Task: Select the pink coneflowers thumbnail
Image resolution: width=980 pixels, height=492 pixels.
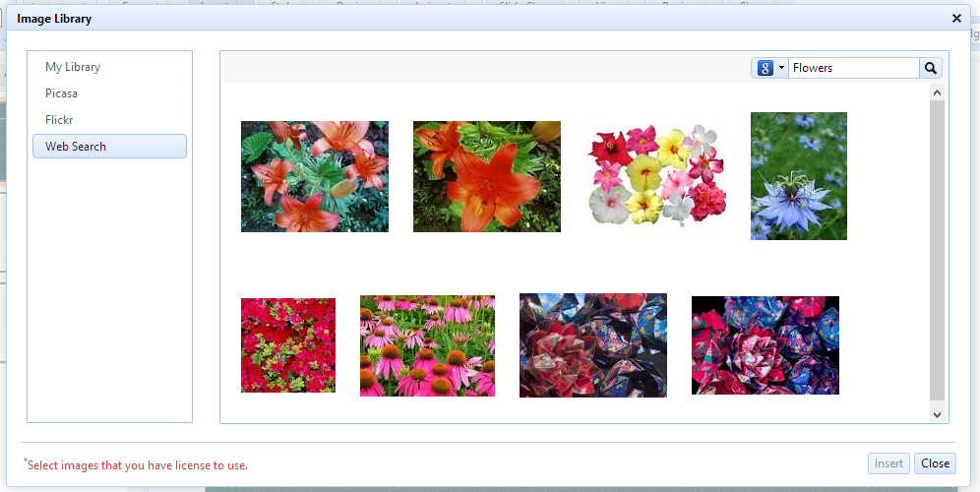Action: 427,345
